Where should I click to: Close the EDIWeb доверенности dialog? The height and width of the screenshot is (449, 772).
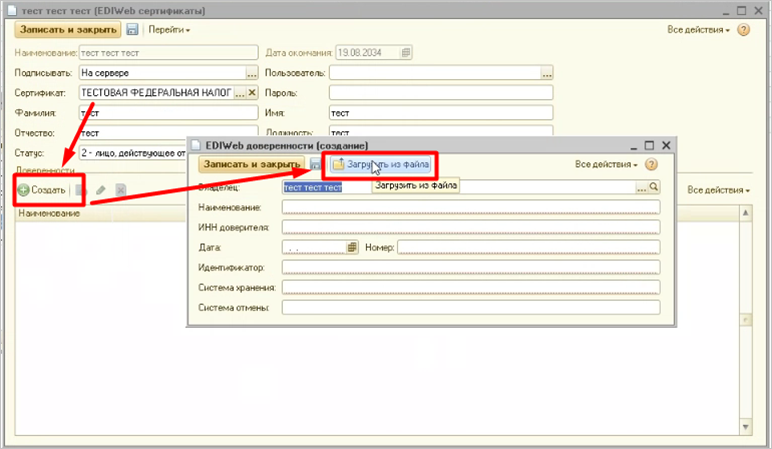[x=666, y=145]
